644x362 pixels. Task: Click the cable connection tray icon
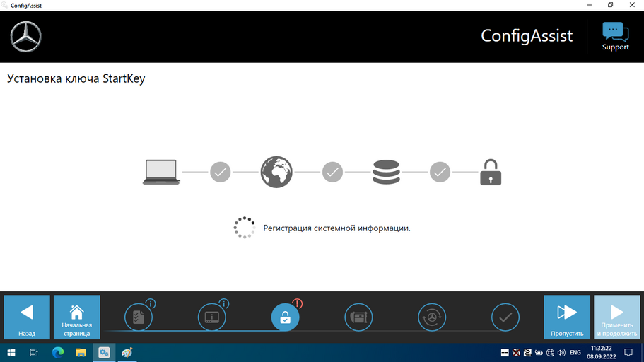pyautogui.click(x=527, y=353)
